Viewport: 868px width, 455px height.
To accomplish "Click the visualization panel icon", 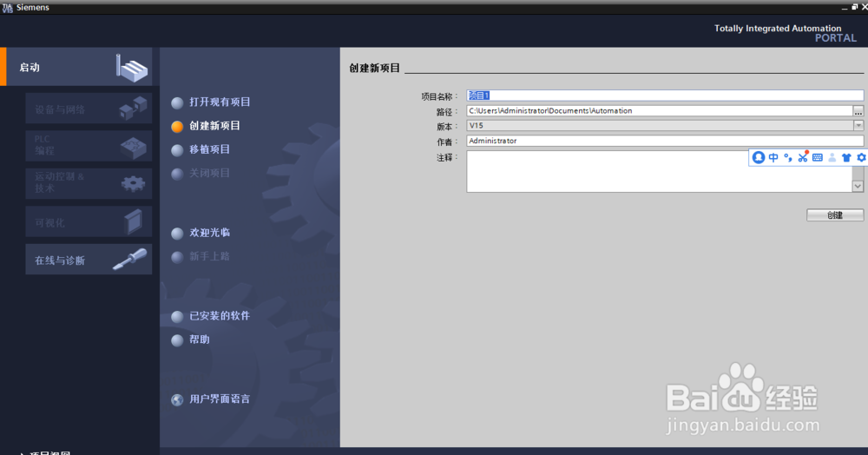I will [134, 222].
